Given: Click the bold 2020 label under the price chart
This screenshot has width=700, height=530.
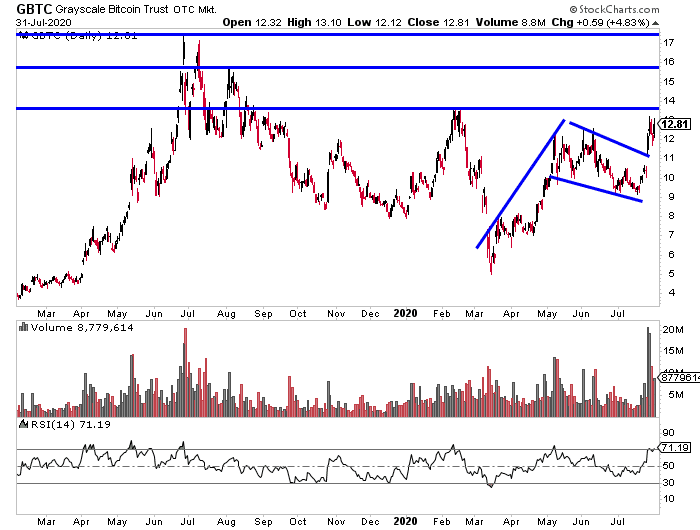Looking at the screenshot, I should pyautogui.click(x=405, y=313).
